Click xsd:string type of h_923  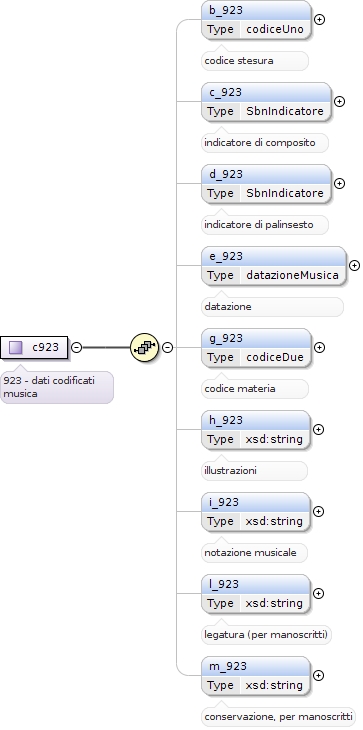274,439
